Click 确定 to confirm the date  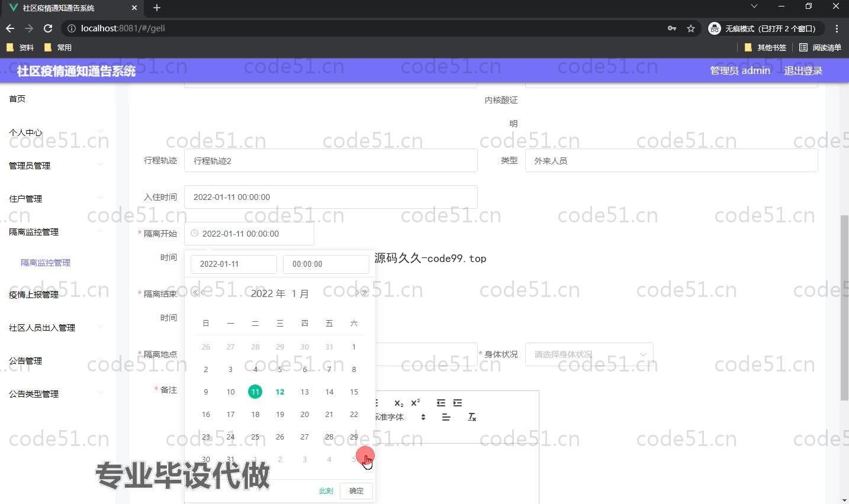click(356, 490)
